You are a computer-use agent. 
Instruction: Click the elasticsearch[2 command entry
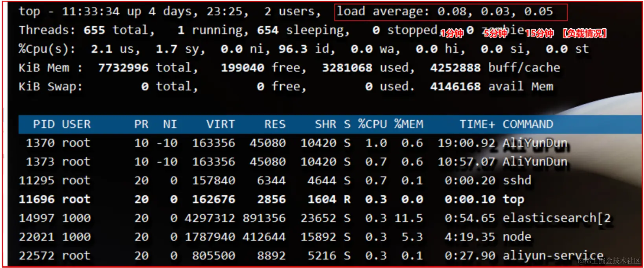pos(557,218)
